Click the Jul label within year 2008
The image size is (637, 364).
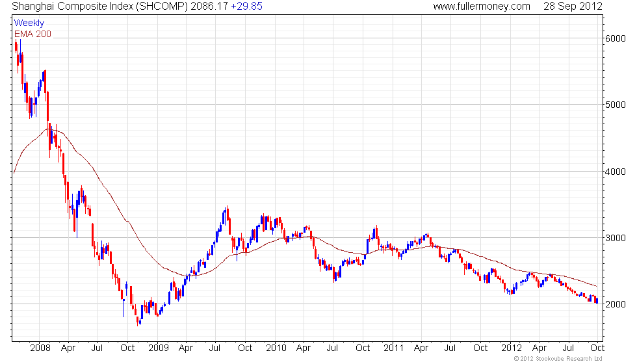[97, 348]
